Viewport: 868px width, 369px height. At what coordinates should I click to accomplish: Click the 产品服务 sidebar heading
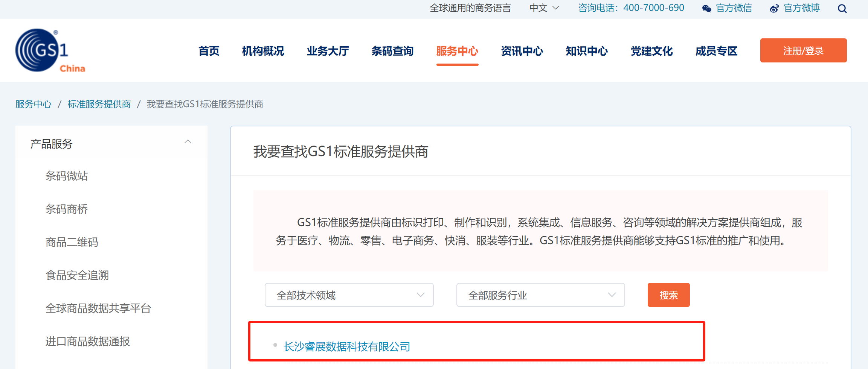pyautogui.click(x=51, y=144)
